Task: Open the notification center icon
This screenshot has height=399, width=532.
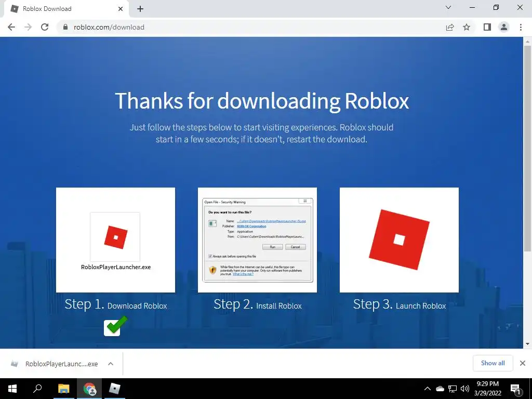Action: coord(516,389)
